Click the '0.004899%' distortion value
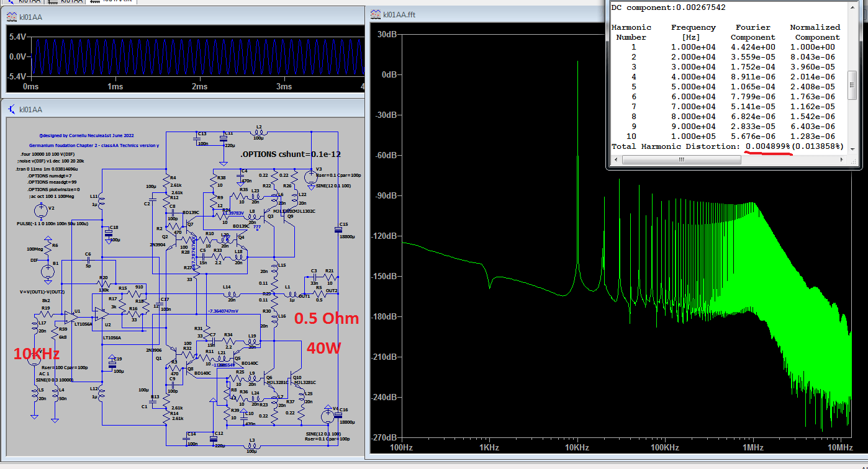The image size is (868, 469). click(768, 146)
